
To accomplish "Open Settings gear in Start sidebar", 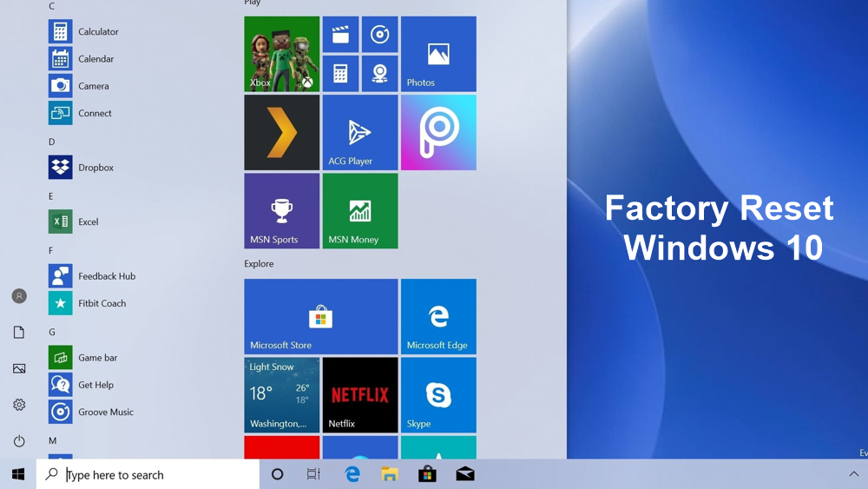I will pos(19,405).
